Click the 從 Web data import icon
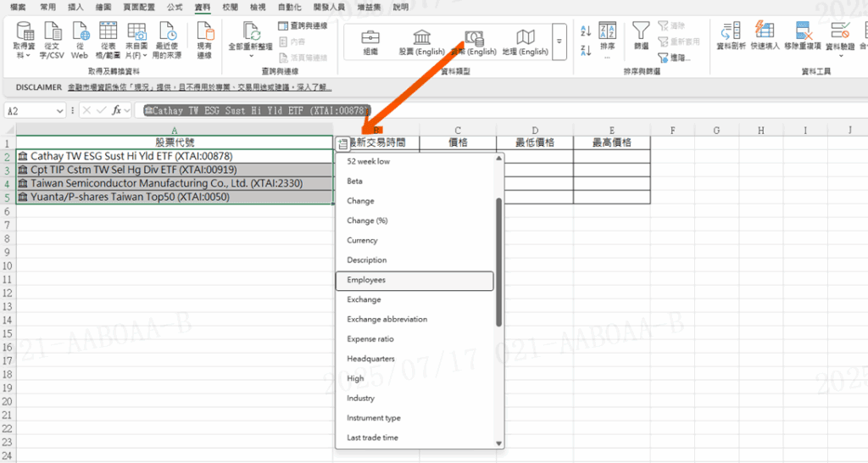 pyautogui.click(x=80, y=40)
